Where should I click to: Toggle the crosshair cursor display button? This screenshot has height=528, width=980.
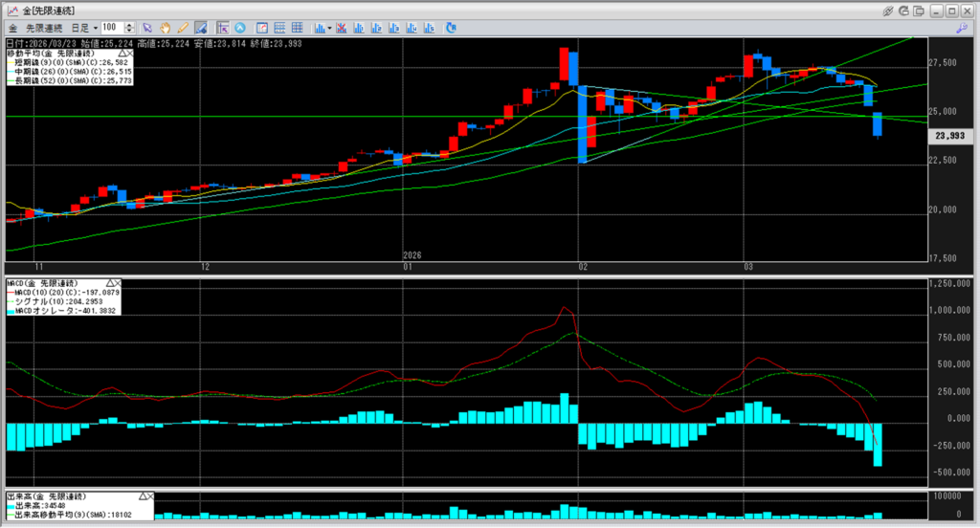click(x=223, y=27)
